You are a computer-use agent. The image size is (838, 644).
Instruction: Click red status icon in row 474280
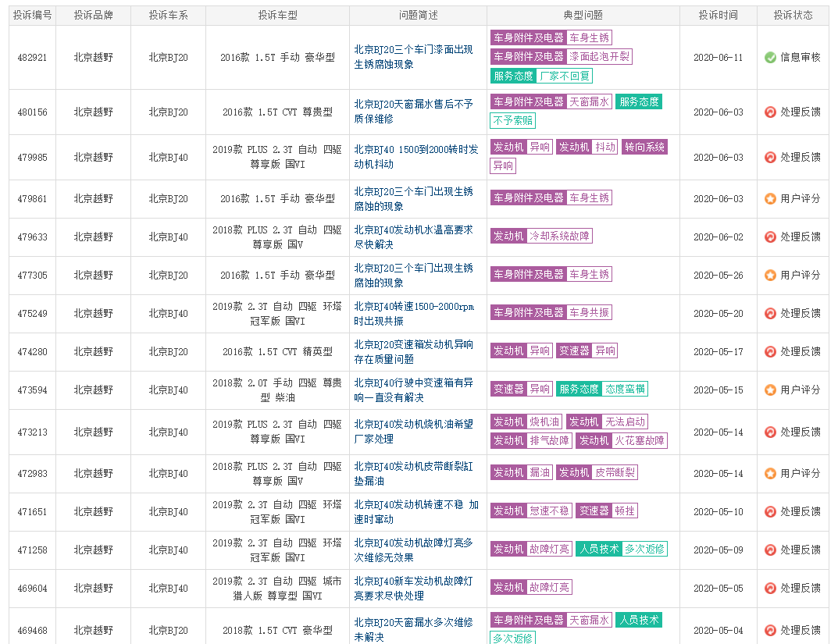point(770,352)
